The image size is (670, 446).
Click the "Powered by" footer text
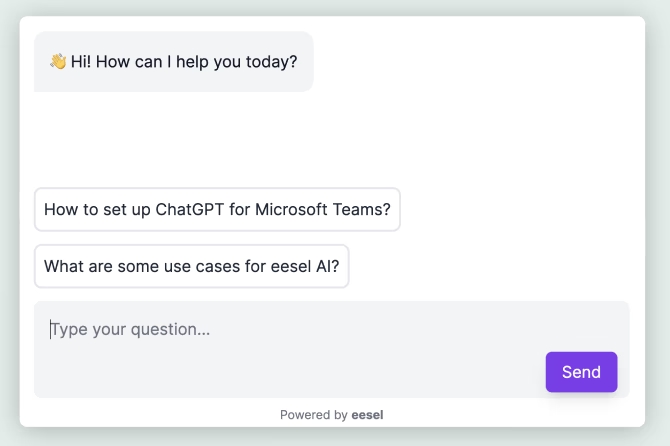coord(313,414)
